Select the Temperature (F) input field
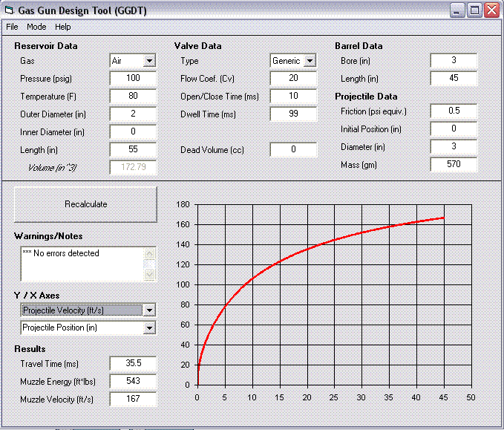The width and height of the screenshot is (504, 430). [133, 96]
